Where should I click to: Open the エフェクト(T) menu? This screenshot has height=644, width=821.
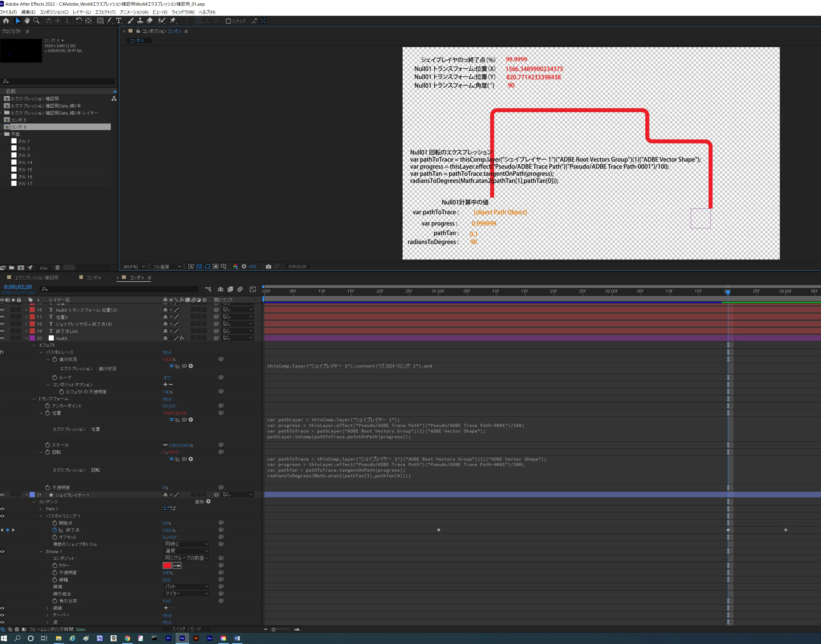click(105, 12)
